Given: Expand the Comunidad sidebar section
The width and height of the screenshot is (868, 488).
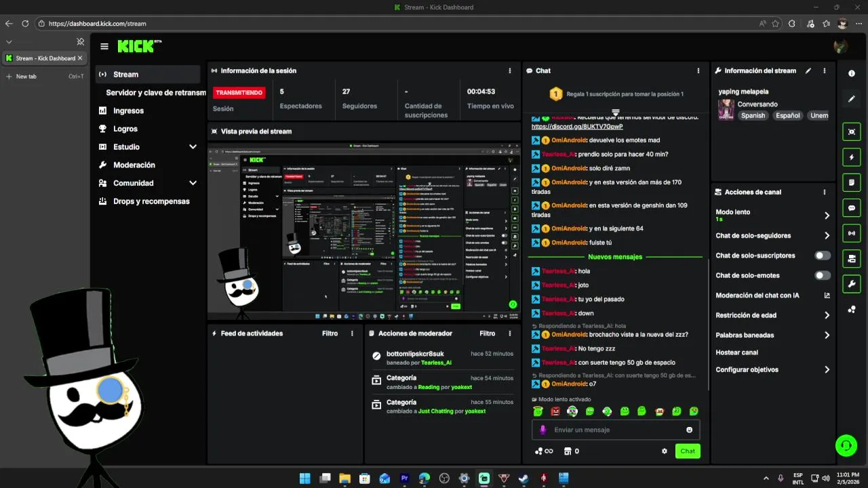Looking at the screenshot, I should [x=193, y=183].
